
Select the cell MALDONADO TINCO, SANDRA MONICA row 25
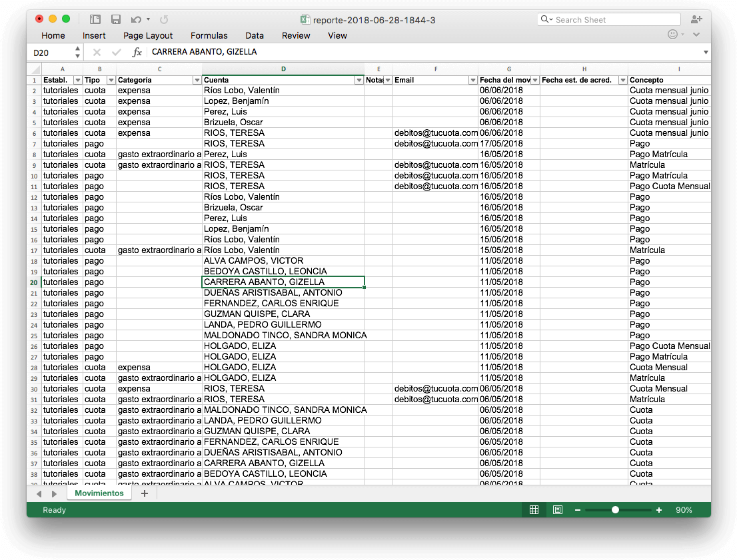pos(285,336)
